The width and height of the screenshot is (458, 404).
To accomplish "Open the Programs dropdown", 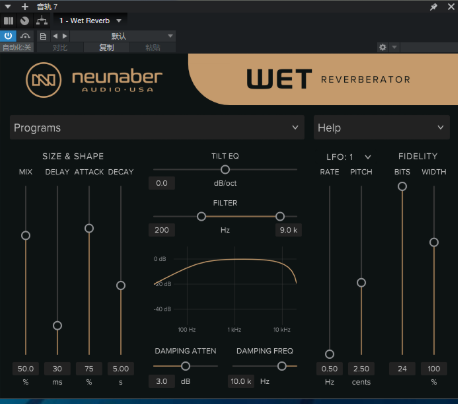I will 157,128.
